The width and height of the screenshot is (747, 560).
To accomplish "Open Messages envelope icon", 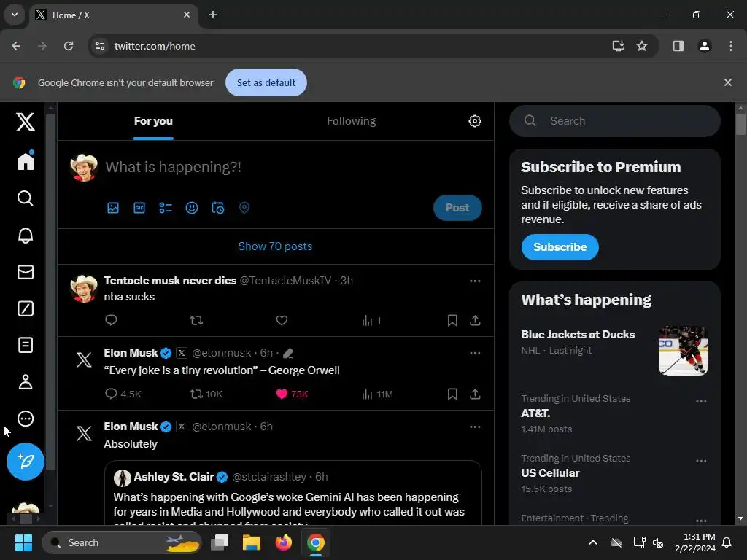I will [x=26, y=272].
